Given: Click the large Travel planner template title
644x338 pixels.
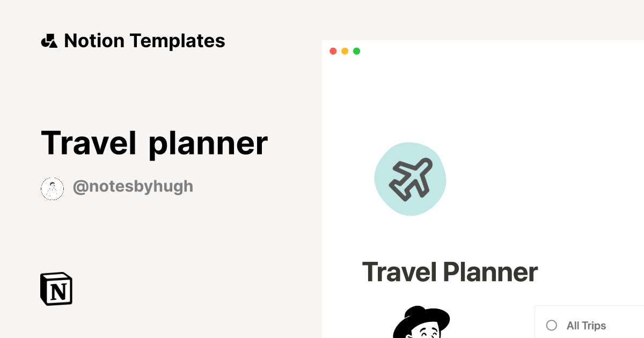Looking at the screenshot, I should click(154, 143).
